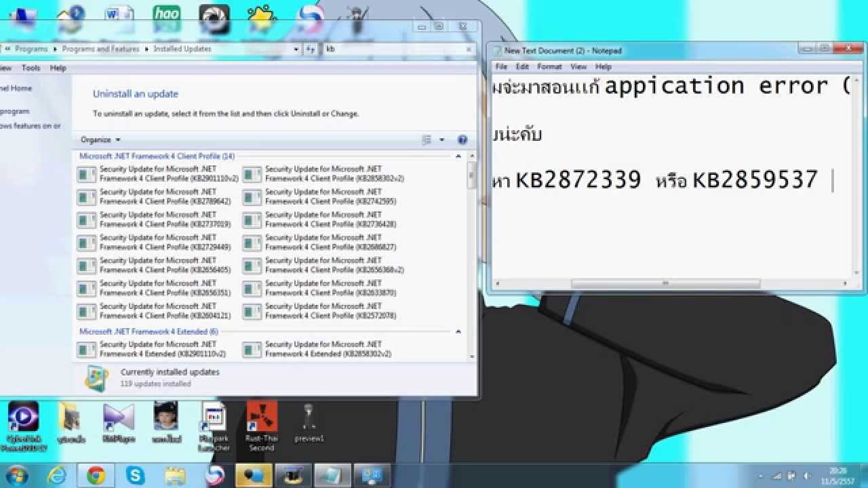Click the refresh button beside address bar
868x488 pixels.
tap(311, 49)
